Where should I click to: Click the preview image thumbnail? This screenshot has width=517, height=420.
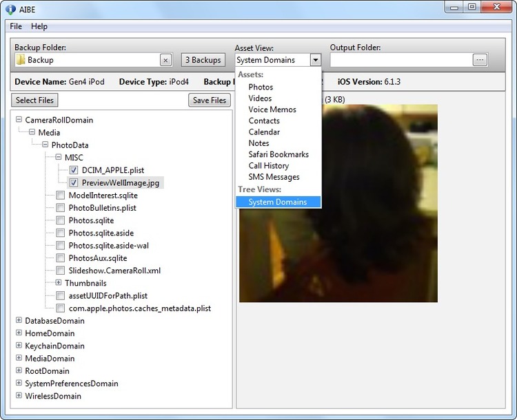[338, 203]
